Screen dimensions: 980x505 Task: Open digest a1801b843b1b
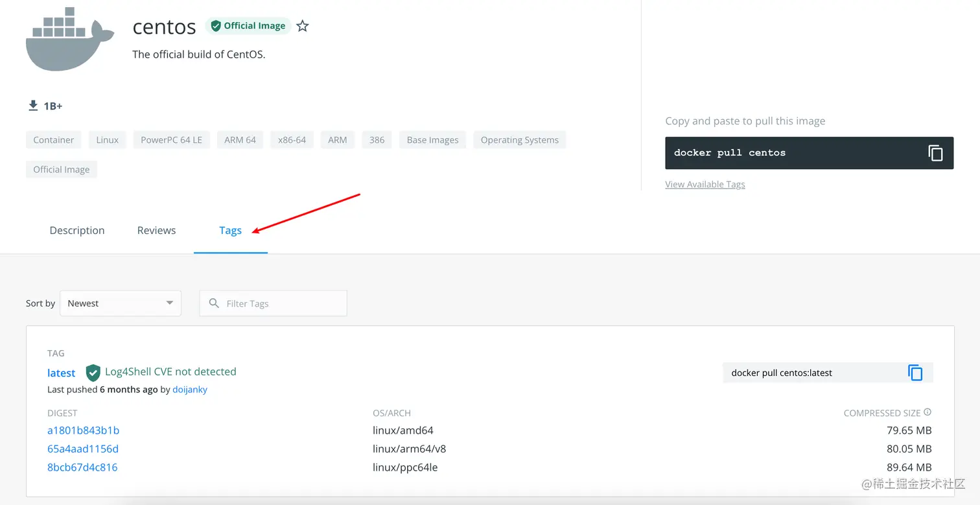(84, 430)
